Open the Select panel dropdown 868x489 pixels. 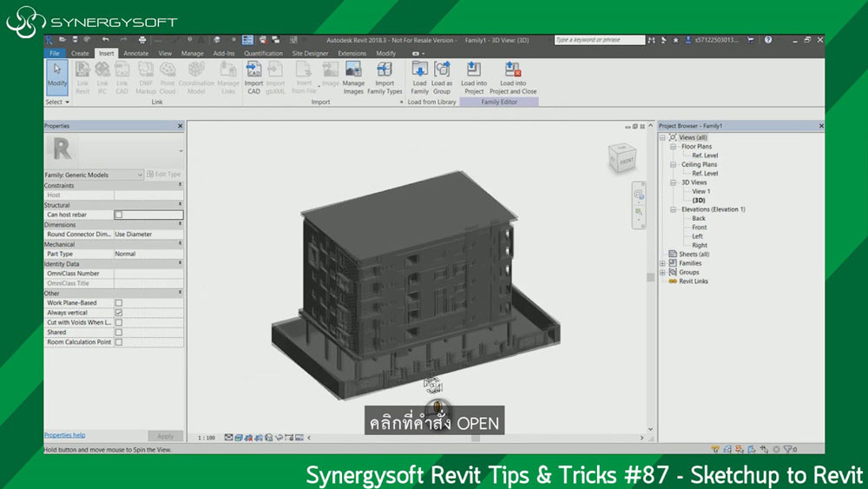tap(57, 102)
